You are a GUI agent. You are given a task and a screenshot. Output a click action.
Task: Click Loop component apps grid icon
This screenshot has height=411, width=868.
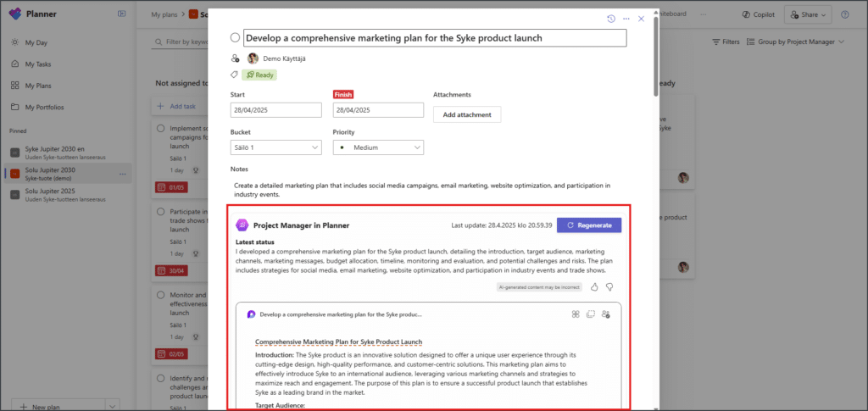tap(576, 314)
